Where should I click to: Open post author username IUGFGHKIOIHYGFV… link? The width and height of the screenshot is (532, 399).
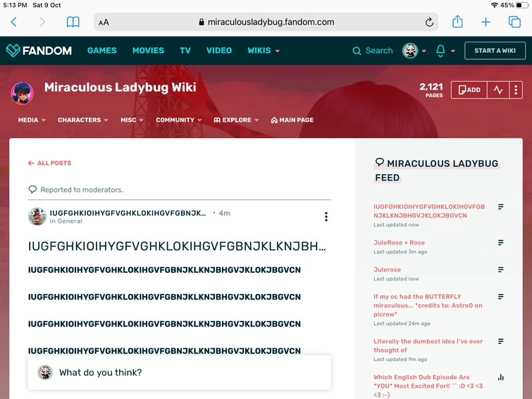tap(128, 213)
